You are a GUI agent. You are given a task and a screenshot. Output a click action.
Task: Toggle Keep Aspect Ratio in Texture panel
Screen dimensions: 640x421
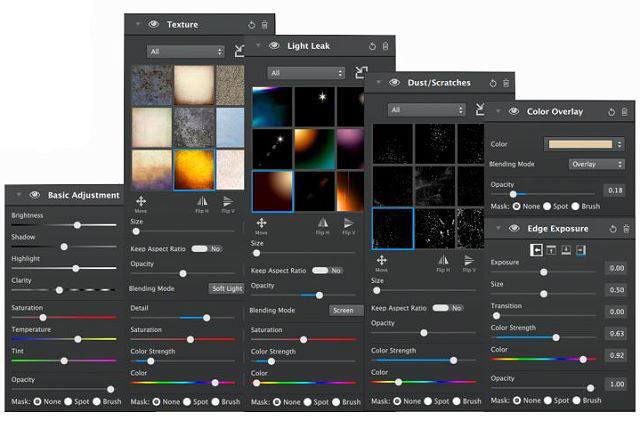[x=207, y=249]
